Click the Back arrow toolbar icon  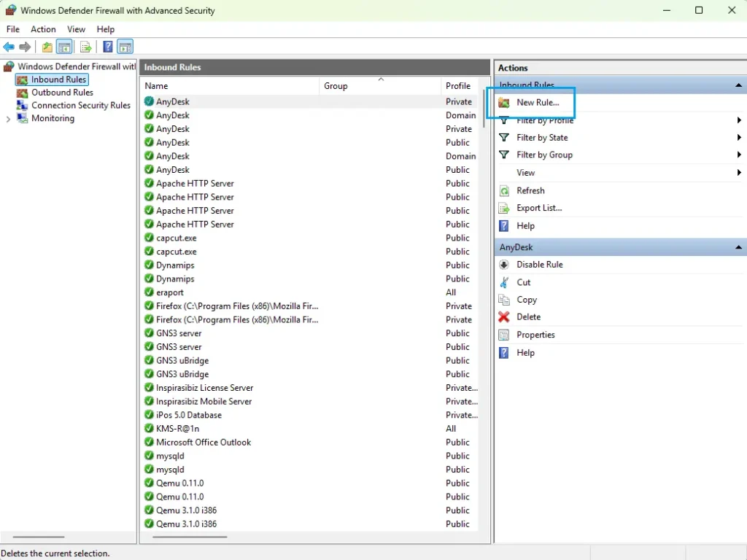tap(9, 47)
